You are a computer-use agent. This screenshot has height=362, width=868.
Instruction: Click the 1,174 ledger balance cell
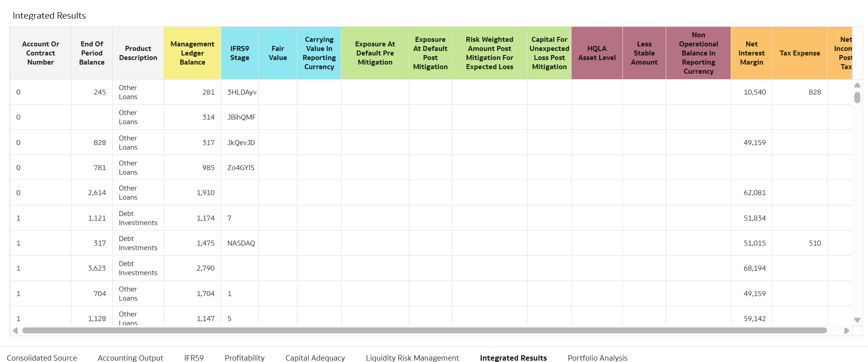pyautogui.click(x=192, y=218)
